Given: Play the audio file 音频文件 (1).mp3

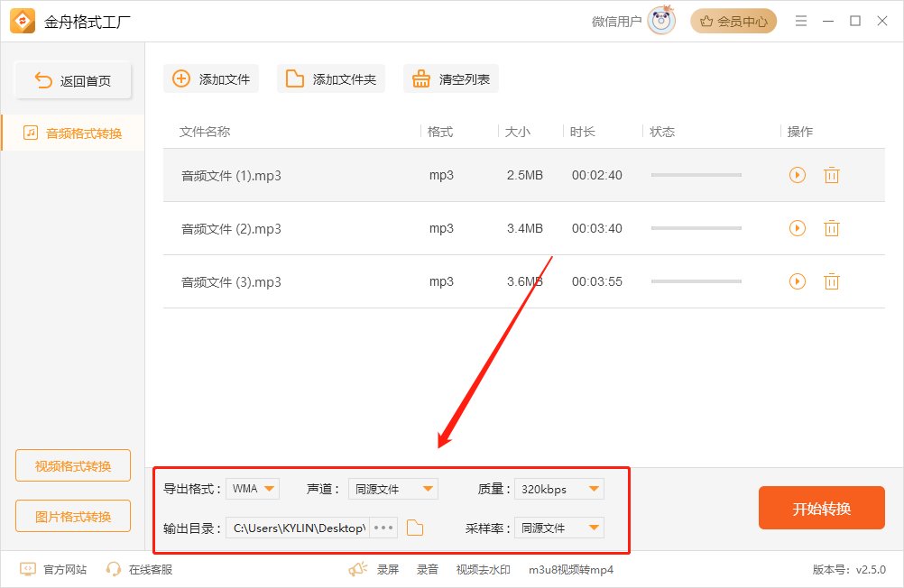Looking at the screenshot, I should point(797,175).
